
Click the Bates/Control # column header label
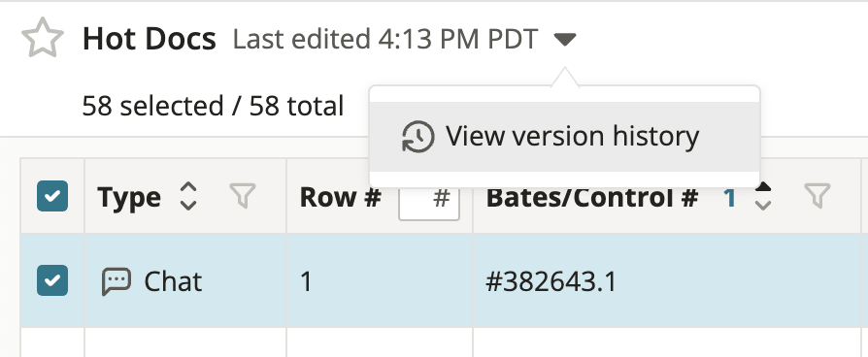[591, 198]
